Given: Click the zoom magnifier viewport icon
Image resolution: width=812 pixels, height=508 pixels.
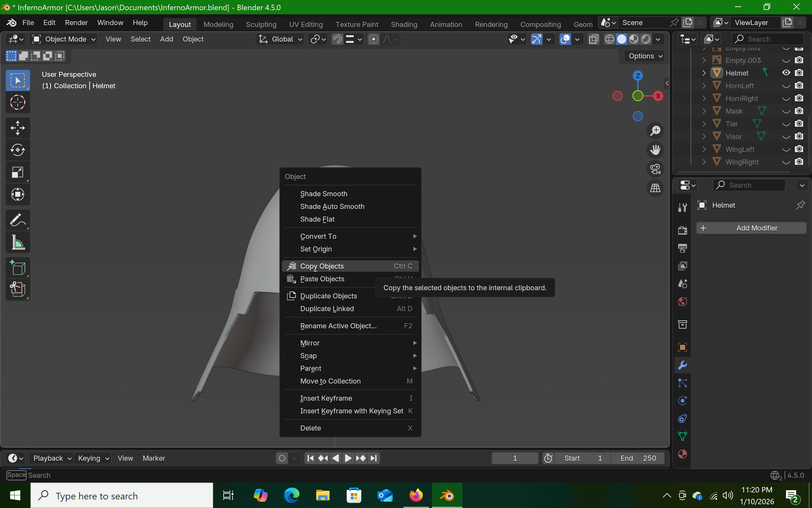Looking at the screenshot, I should tap(655, 130).
